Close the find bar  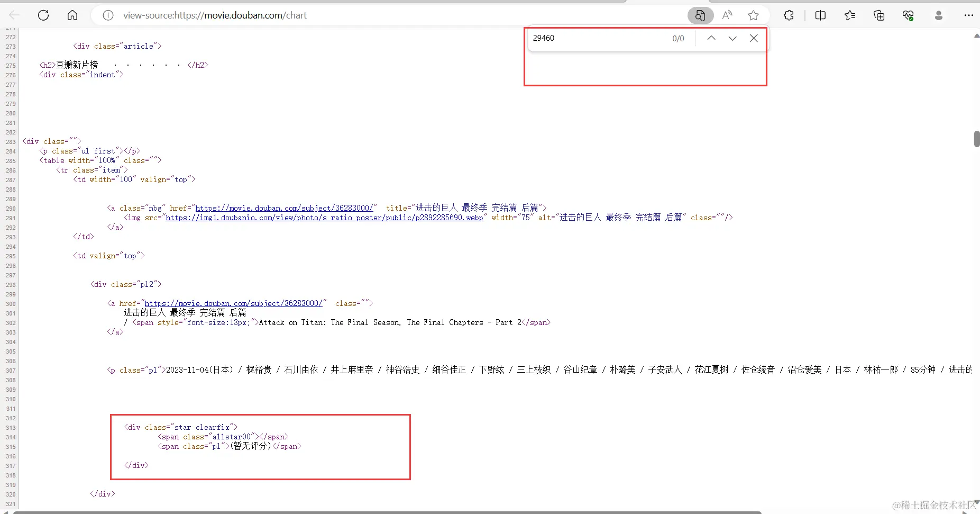tap(754, 38)
